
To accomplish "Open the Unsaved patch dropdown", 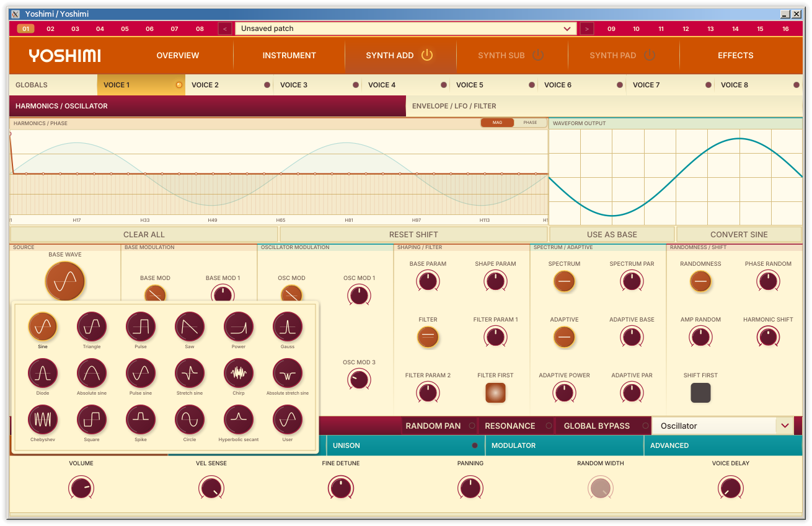I will (406, 28).
